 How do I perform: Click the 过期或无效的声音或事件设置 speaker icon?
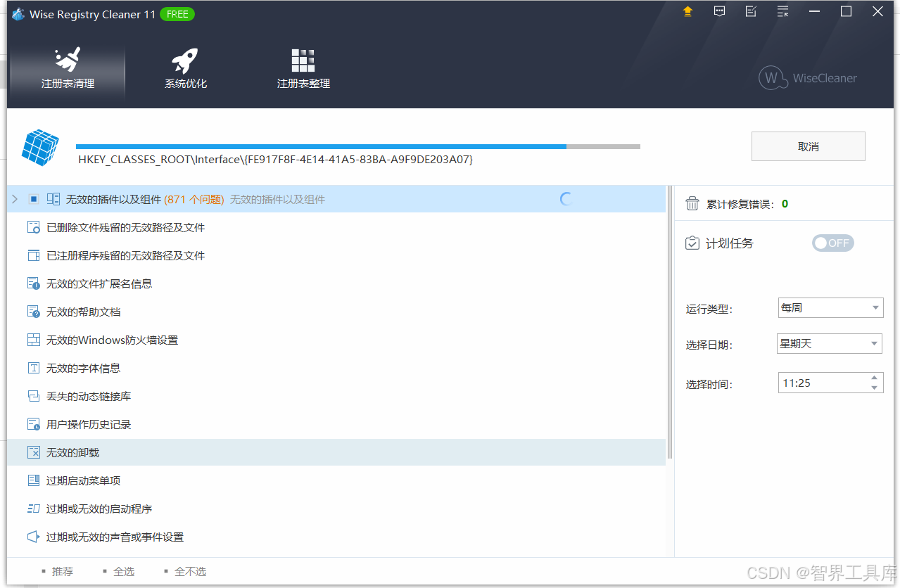(x=34, y=537)
